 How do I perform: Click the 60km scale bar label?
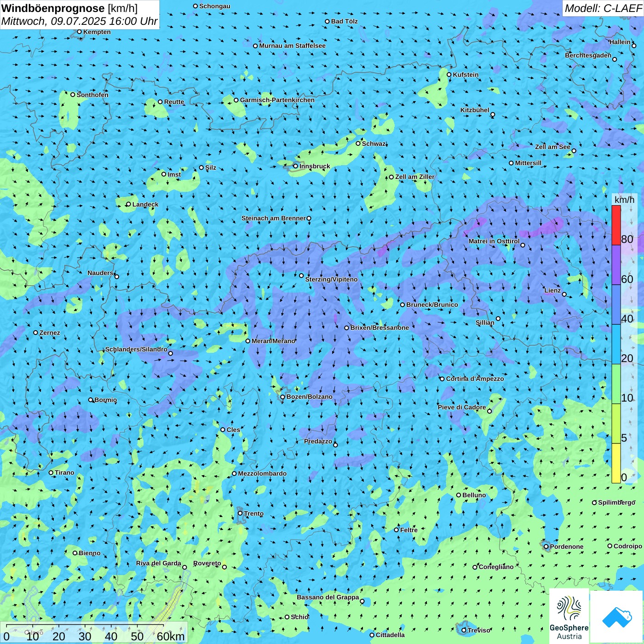click(171, 636)
